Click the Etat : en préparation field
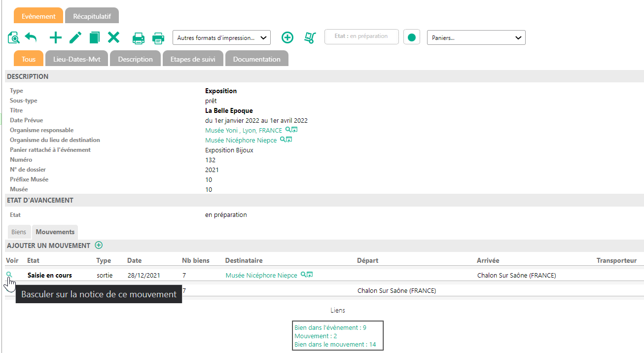 361,36
